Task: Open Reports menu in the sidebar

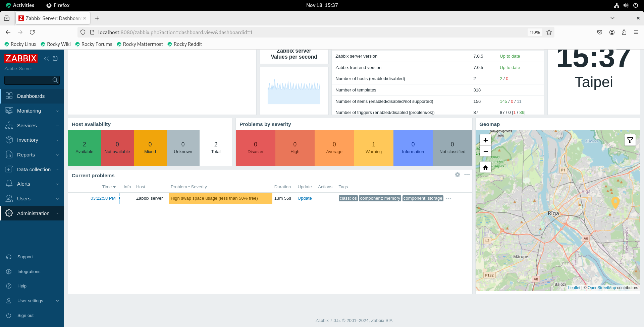Action: point(32,155)
